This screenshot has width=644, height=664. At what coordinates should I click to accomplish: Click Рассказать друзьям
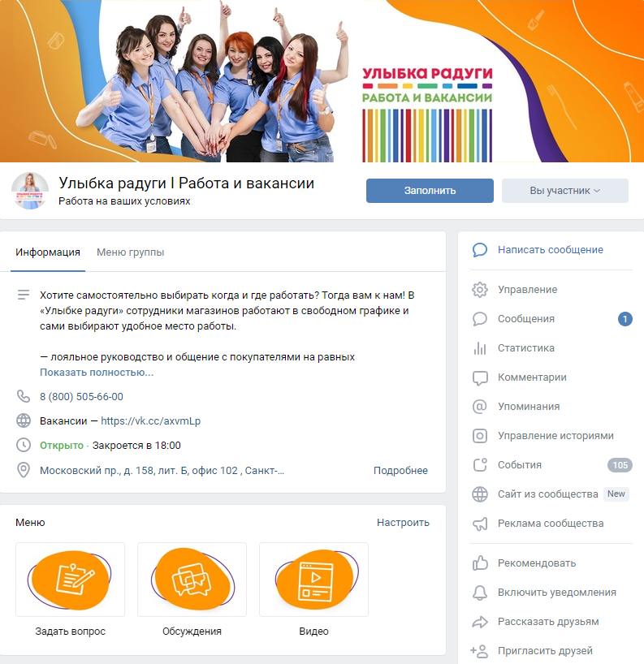[x=548, y=622]
